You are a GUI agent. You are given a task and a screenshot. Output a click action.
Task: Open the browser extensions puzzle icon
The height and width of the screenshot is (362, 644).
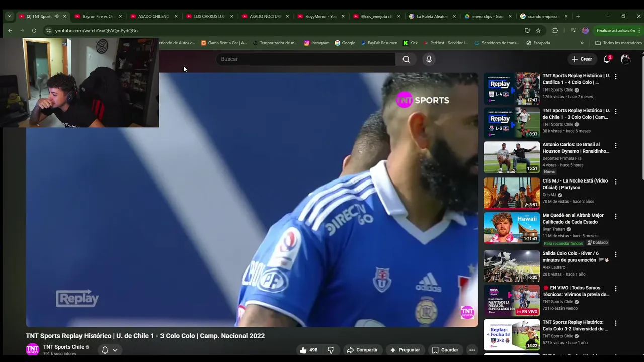click(555, 30)
